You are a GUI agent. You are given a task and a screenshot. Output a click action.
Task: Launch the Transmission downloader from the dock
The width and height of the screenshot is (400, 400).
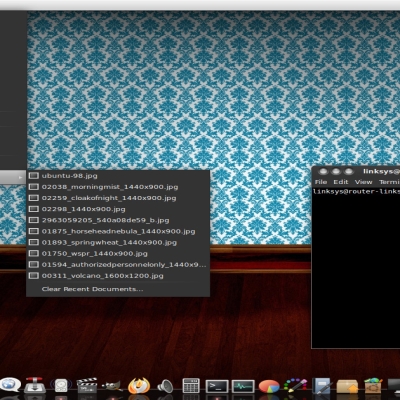(35, 385)
